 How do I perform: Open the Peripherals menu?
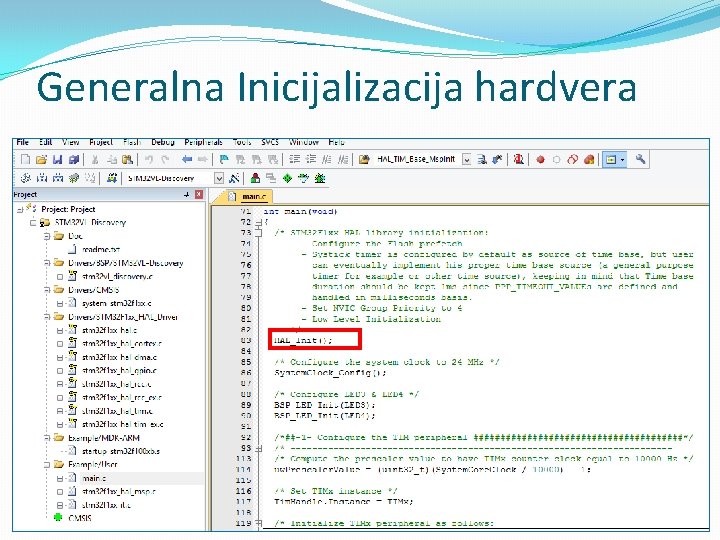pos(203,142)
